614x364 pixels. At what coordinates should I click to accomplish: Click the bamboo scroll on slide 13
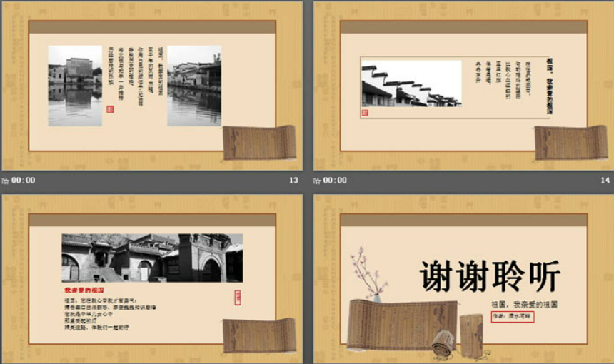pyautogui.click(x=260, y=142)
